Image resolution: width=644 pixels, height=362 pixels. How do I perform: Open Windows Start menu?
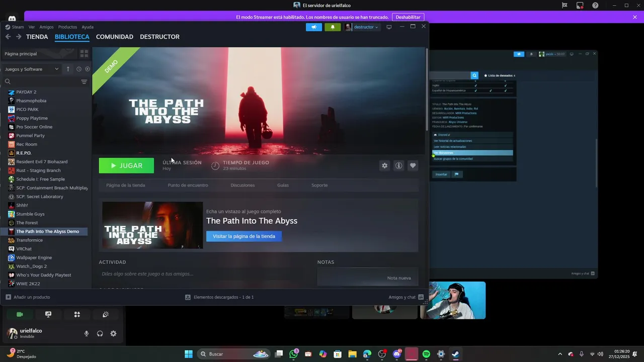(189, 354)
